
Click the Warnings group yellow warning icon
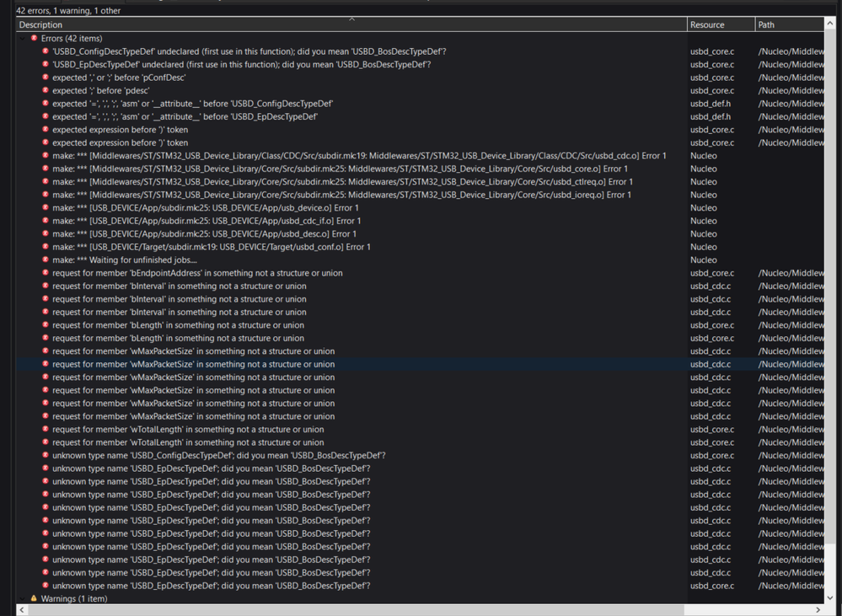pos(35,597)
